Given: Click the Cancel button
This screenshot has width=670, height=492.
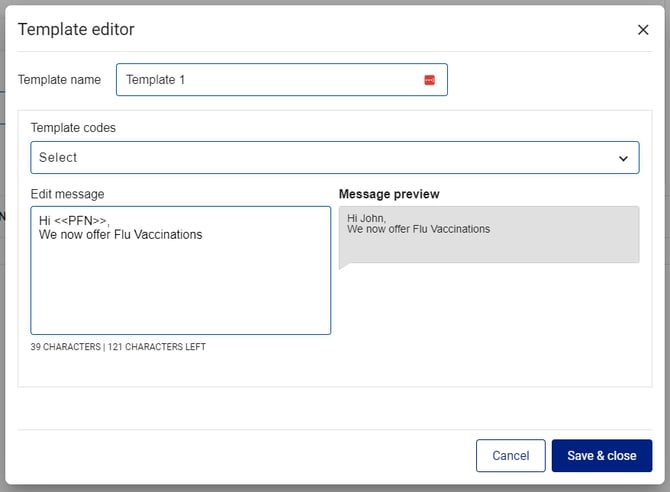Looking at the screenshot, I should [510, 455].
